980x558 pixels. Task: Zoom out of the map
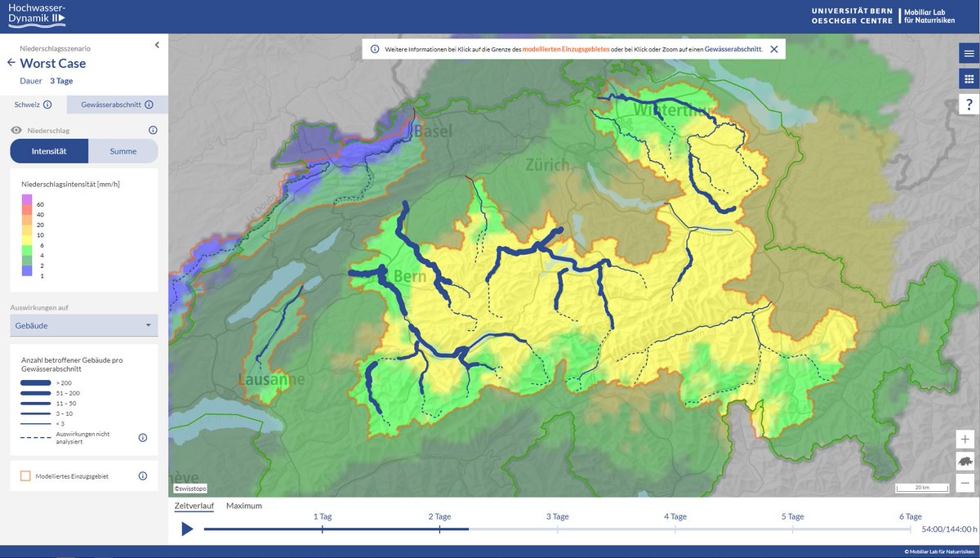(x=965, y=484)
